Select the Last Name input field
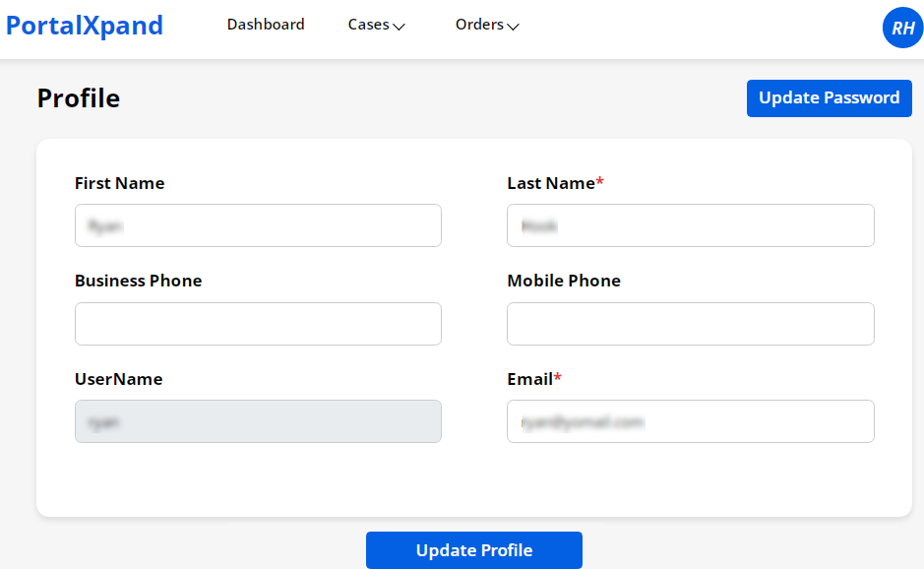The width and height of the screenshot is (924, 569). pyautogui.click(x=690, y=225)
